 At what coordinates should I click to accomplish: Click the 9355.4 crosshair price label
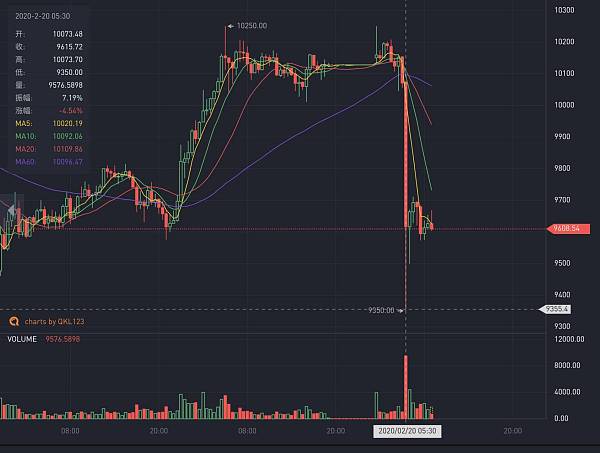tap(558, 309)
